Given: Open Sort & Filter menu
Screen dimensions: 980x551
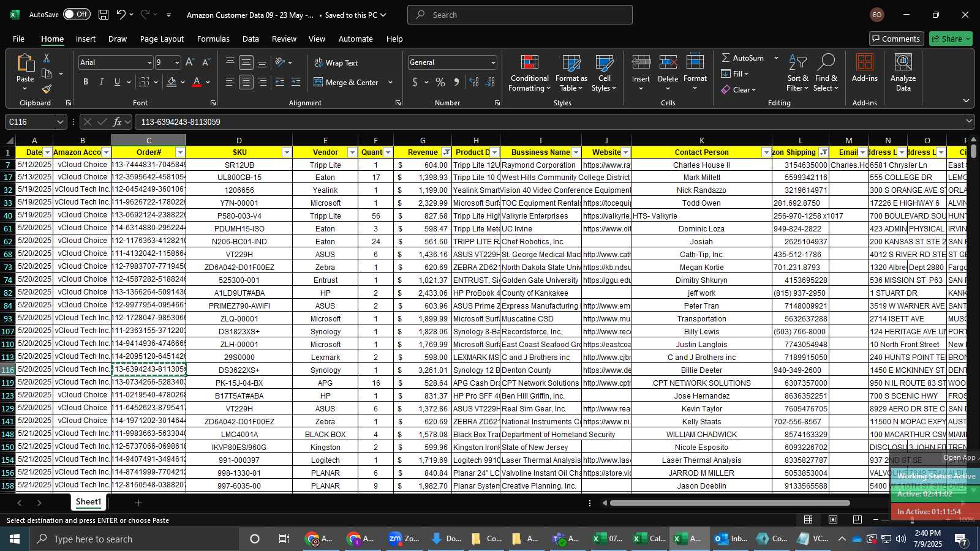Looking at the screenshot, I should click(x=797, y=73).
